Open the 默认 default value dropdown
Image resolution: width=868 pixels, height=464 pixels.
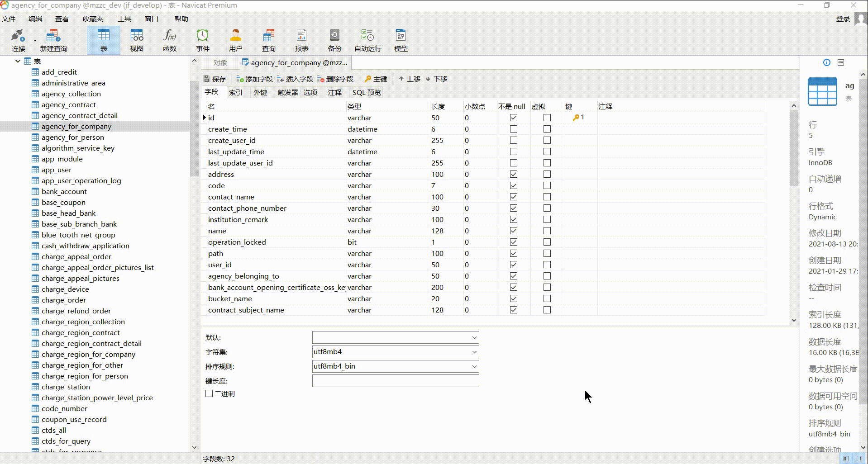tap(474, 337)
